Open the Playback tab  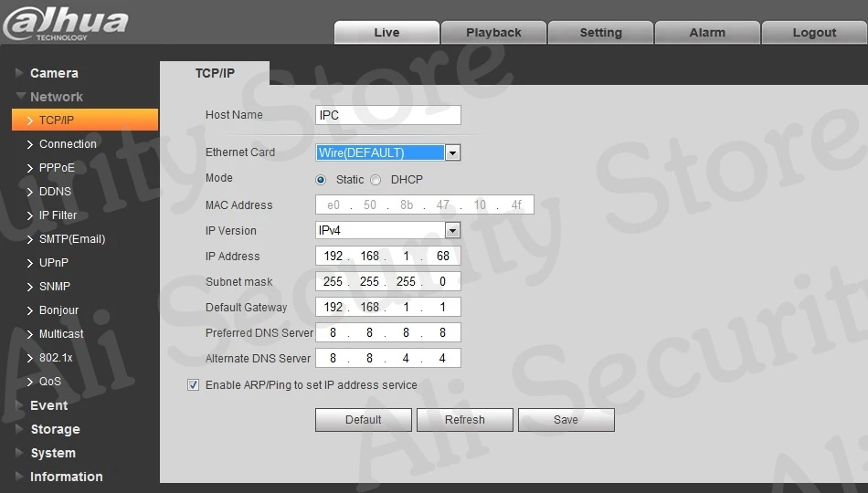[493, 33]
